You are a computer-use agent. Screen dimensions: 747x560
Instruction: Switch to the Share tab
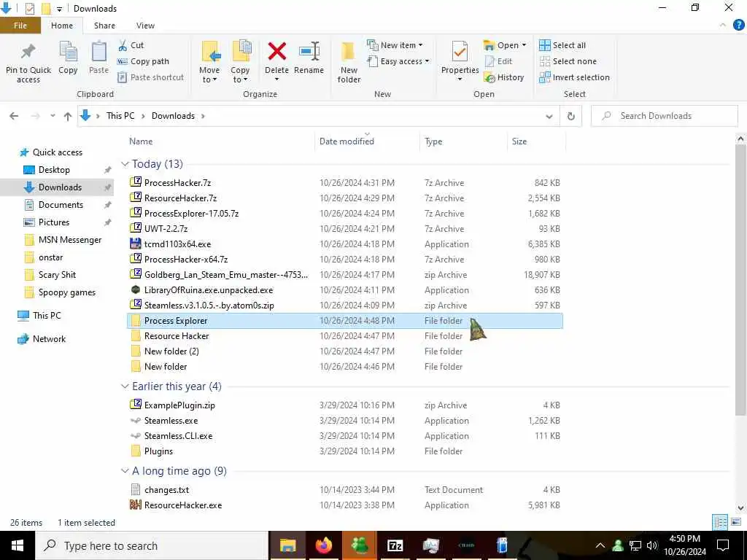point(104,26)
